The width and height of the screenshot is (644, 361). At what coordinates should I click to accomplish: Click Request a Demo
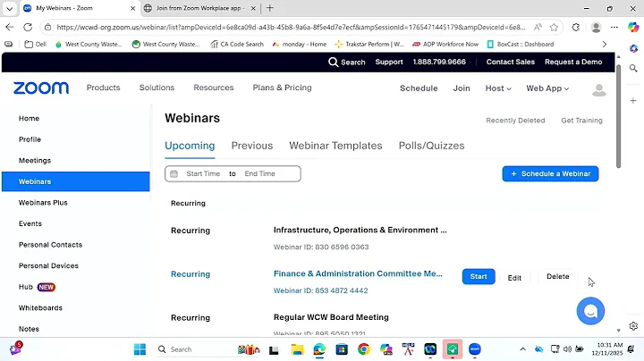573,62
